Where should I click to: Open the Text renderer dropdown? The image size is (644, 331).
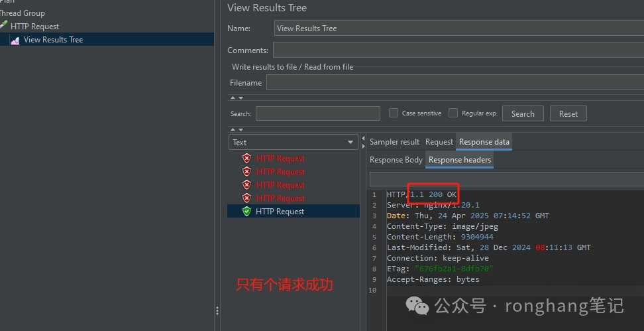point(293,143)
